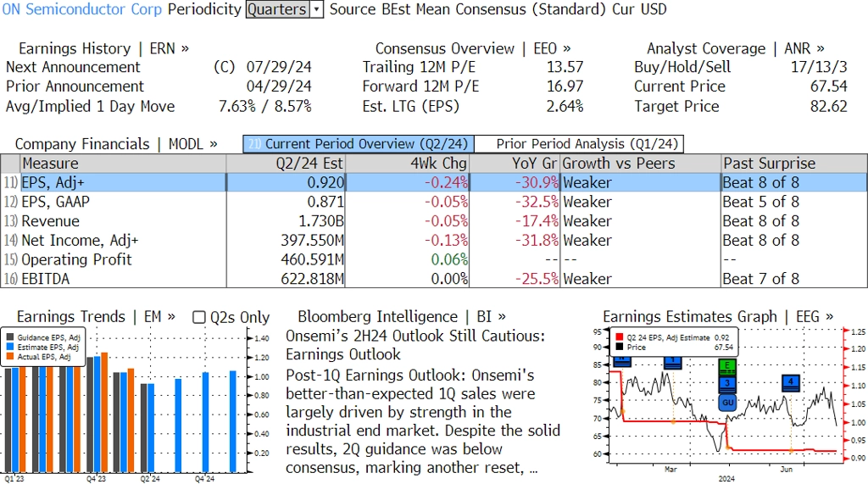Click orange Actual EPS, Adj legend swatch

click(10, 357)
